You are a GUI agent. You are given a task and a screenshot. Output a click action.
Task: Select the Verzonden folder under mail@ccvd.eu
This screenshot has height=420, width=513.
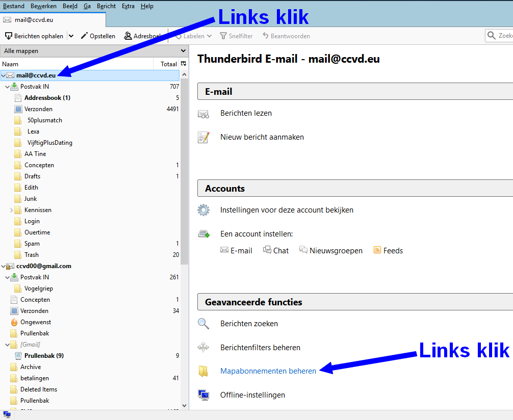(x=38, y=109)
